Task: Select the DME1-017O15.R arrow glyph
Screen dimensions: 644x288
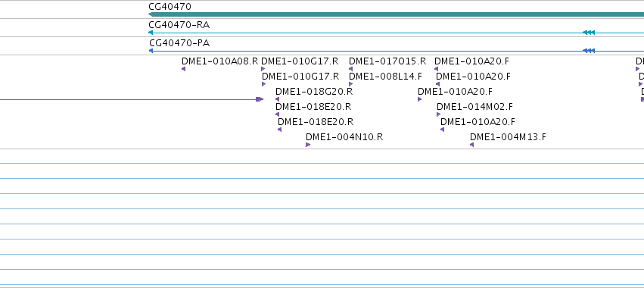Action: click(350, 69)
